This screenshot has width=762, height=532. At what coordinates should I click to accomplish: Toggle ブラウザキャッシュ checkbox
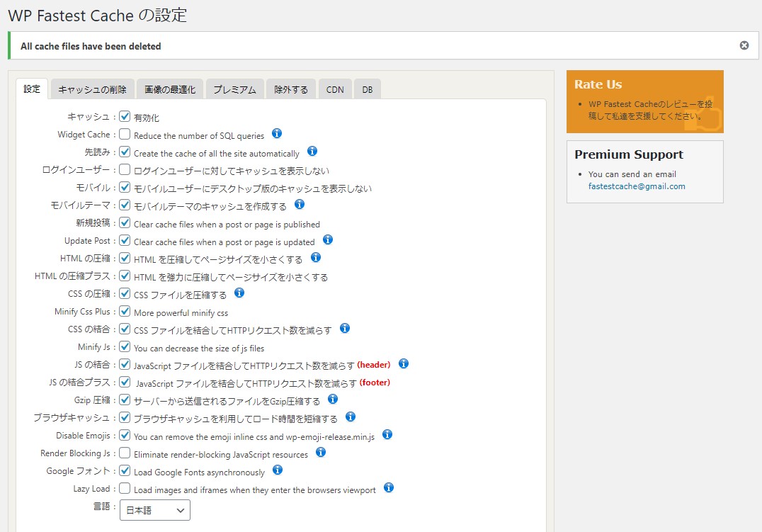coord(125,417)
